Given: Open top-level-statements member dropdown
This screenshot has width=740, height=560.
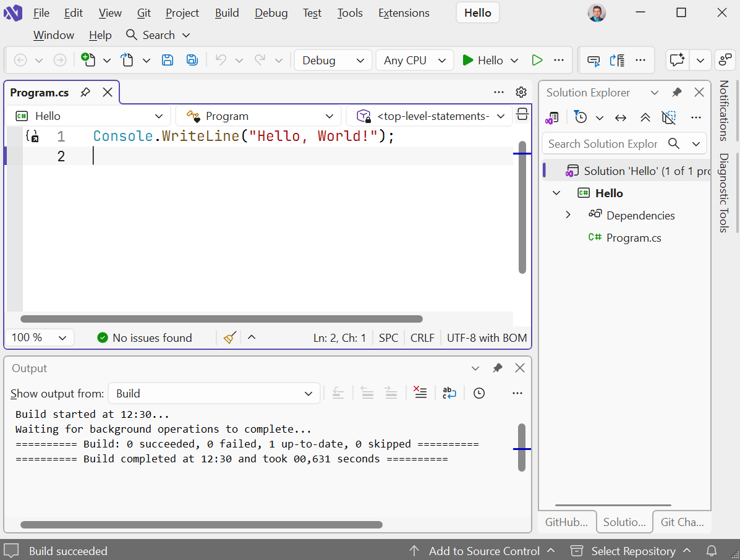Looking at the screenshot, I should coord(430,116).
